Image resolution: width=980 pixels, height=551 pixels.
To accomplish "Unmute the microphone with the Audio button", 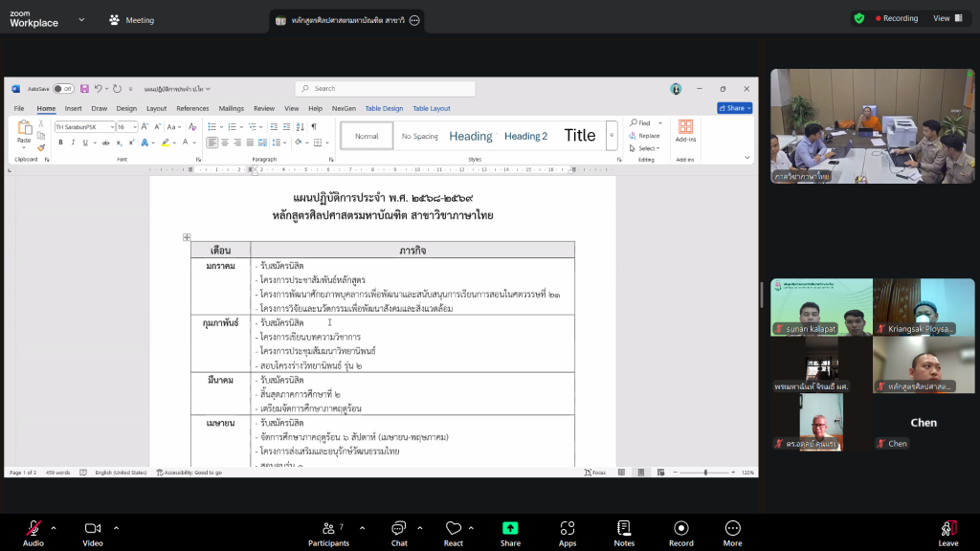I will tap(33, 534).
